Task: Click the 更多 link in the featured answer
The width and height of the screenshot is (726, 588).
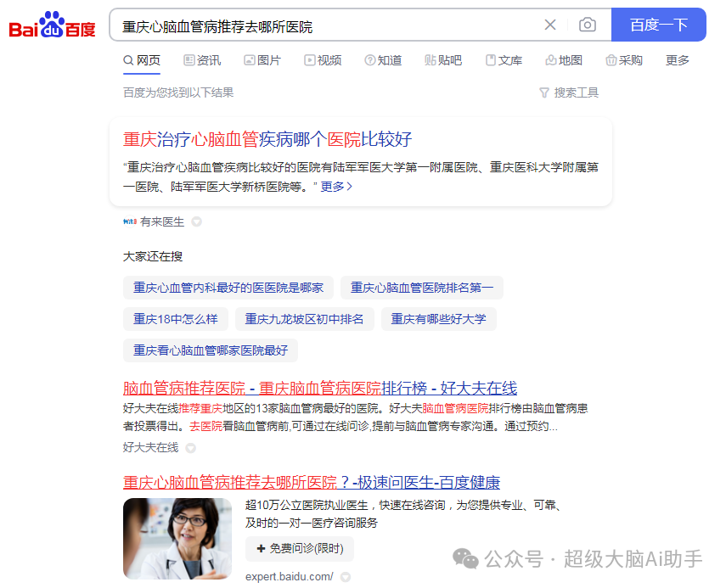Action: pos(336,187)
